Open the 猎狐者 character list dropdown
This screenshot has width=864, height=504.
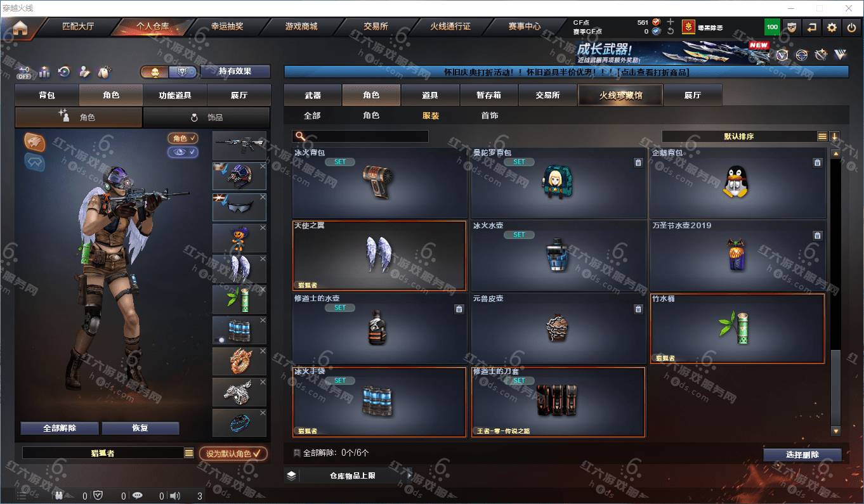click(x=188, y=453)
